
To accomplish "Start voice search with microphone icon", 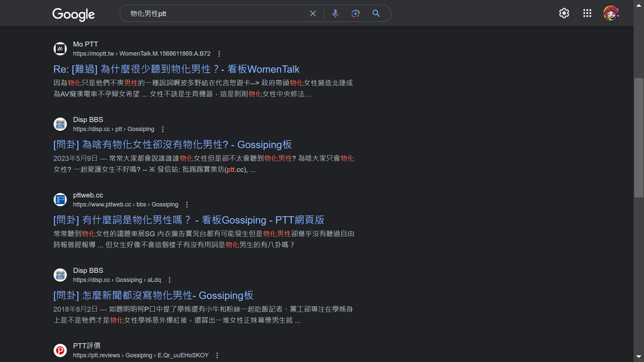I will coord(335,14).
